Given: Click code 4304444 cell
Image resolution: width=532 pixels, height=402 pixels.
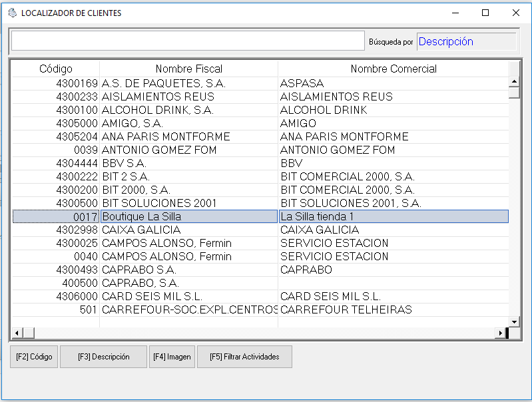Looking at the screenshot, I should point(56,163).
